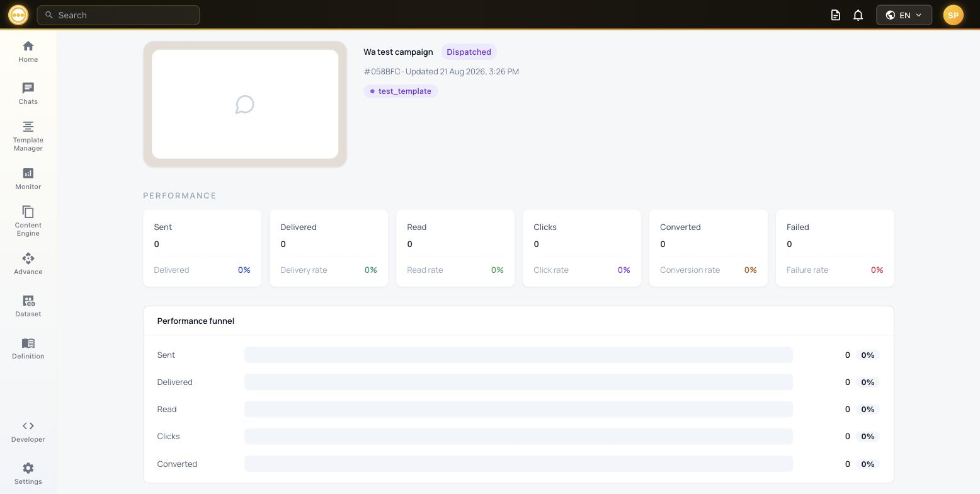Click the search magnifier icon
This screenshot has height=494, width=980.
pos(48,15)
